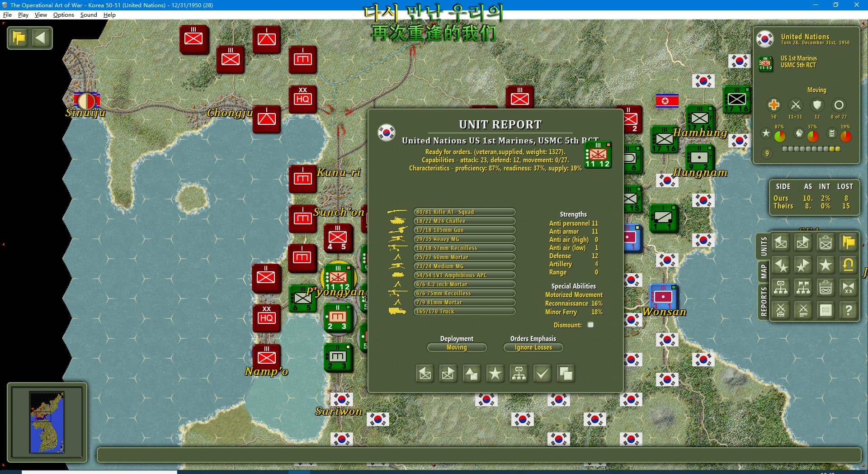This screenshot has height=474, width=868.
Task: Change Orders Emphasis from Ignore Losses
Action: click(533, 347)
